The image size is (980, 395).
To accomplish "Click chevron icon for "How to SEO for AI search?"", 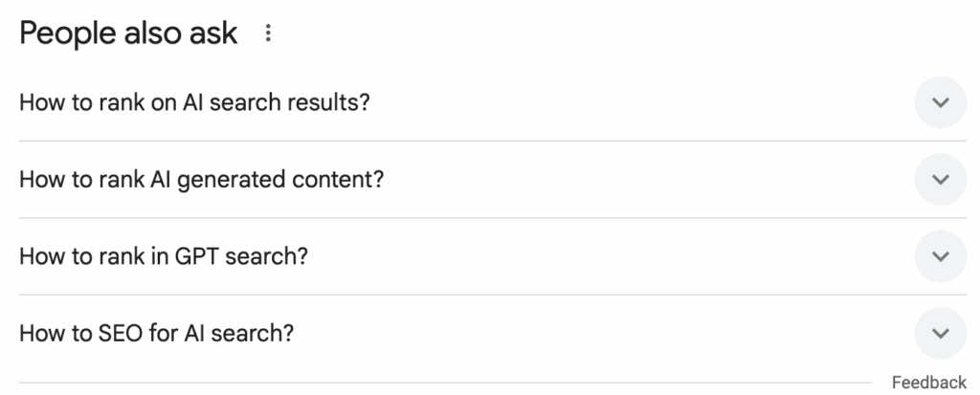I will point(941,334).
